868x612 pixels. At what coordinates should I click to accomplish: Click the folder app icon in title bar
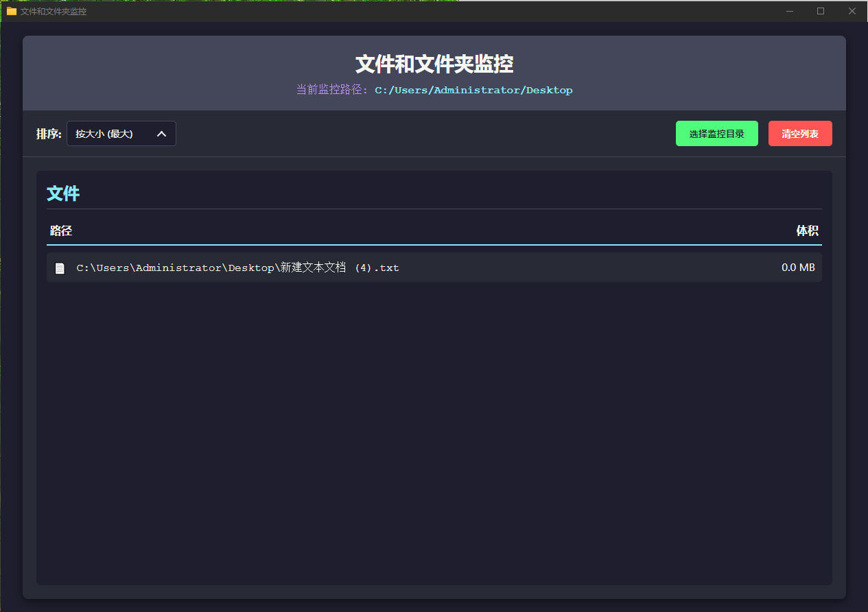point(11,11)
